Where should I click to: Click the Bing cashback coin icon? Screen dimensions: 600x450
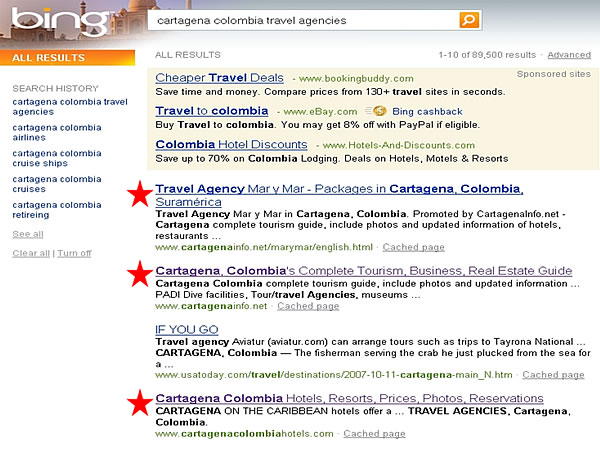pyautogui.click(x=381, y=111)
